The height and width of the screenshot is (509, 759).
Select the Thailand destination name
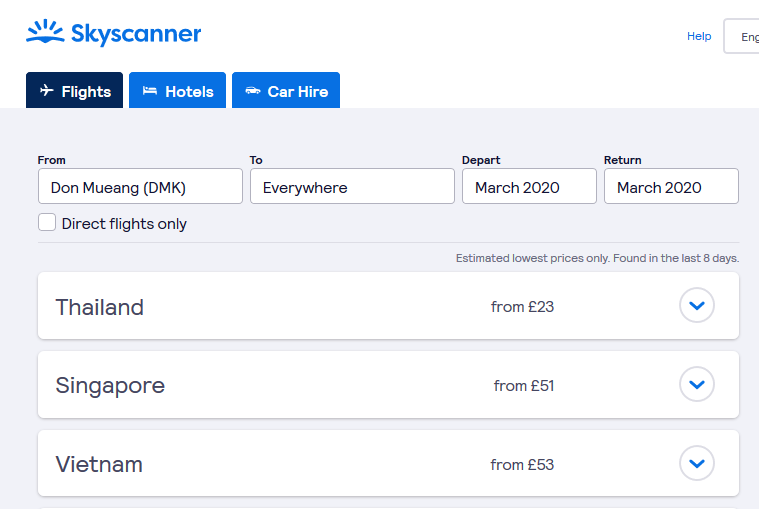click(100, 307)
